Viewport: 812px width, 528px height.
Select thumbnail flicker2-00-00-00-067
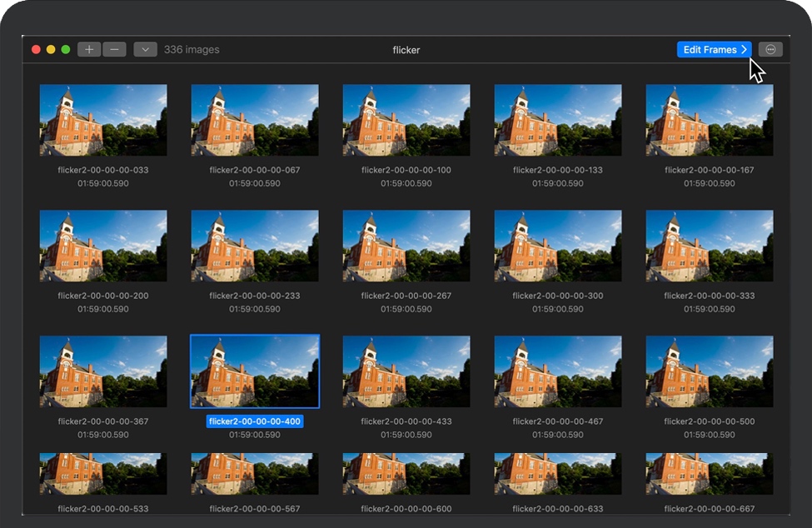255,120
